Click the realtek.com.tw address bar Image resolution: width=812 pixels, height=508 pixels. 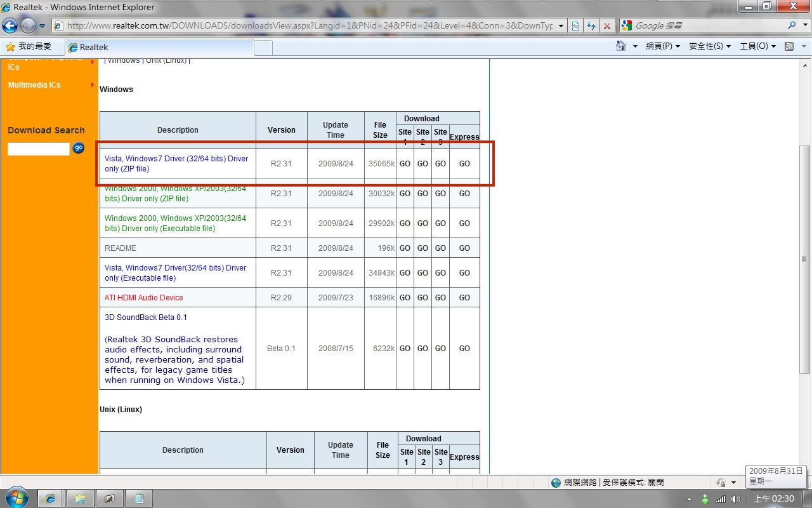pyautogui.click(x=308, y=25)
